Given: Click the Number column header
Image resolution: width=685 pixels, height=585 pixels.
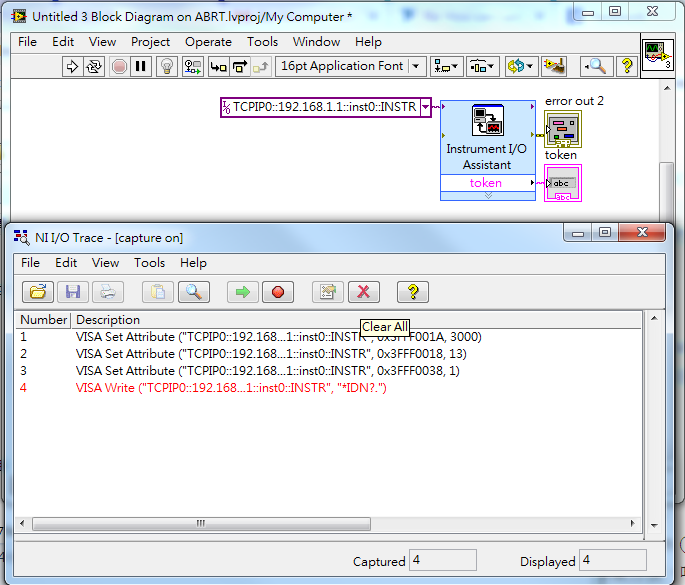Looking at the screenshot, I should point(44,320).
